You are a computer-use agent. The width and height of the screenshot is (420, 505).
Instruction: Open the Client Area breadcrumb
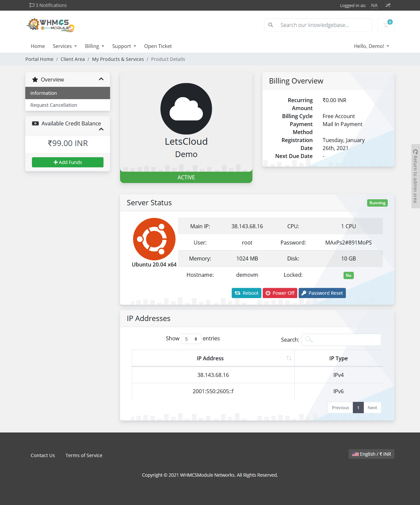[x=72, y=59]
